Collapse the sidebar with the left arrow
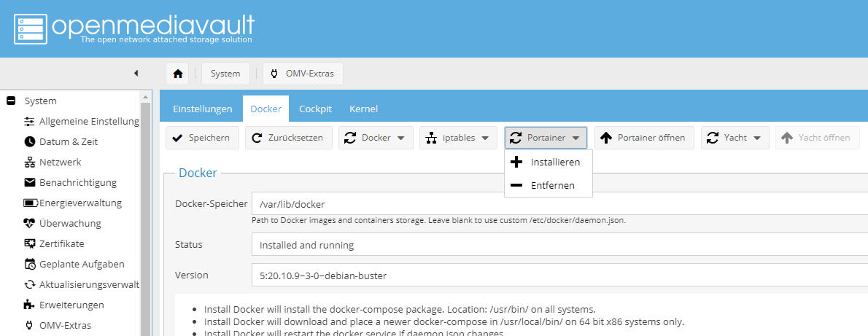Screen dimensions: 868x336 136,73
